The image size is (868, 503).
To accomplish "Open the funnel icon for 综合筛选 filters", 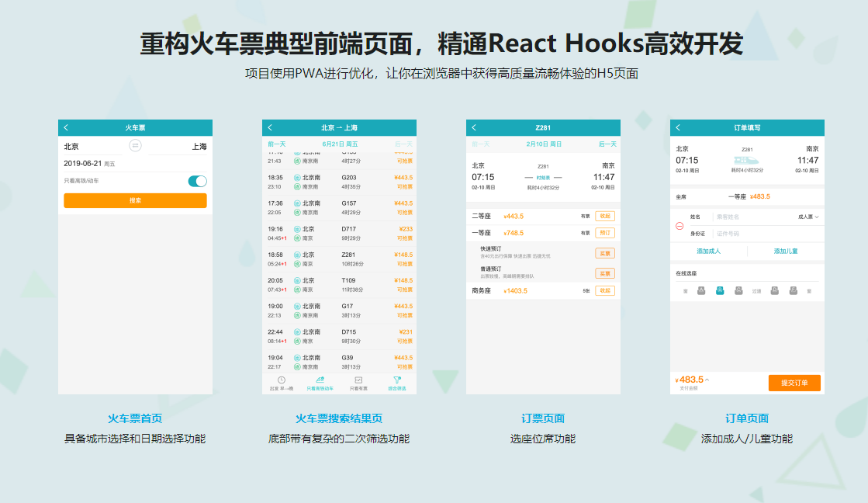I will 398,380.
